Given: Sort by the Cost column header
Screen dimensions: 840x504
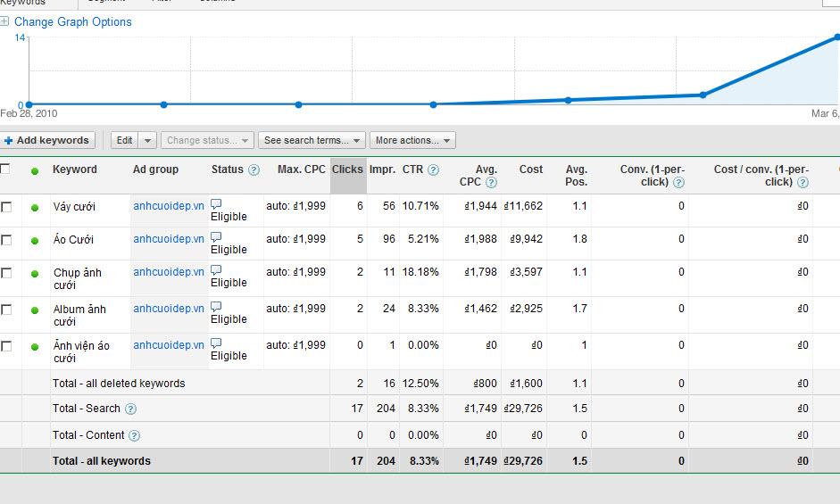Looking at the screenshot, I should (x=531, y=169).
